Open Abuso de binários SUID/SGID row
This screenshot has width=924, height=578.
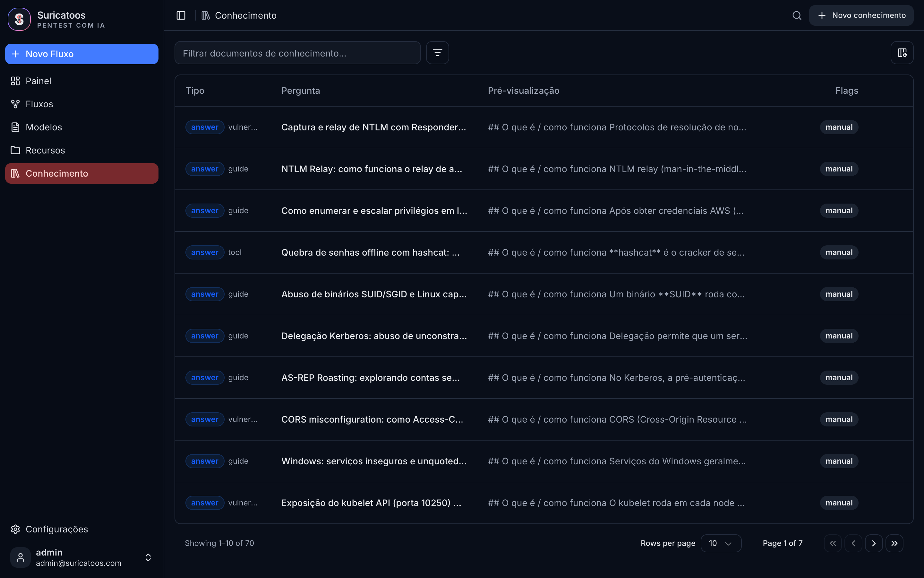coord(544,294)
